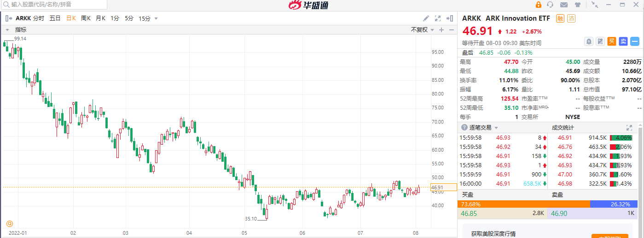Click the 卖盘 label
This screenshot has width=644, height=238.
click(558, 195)
